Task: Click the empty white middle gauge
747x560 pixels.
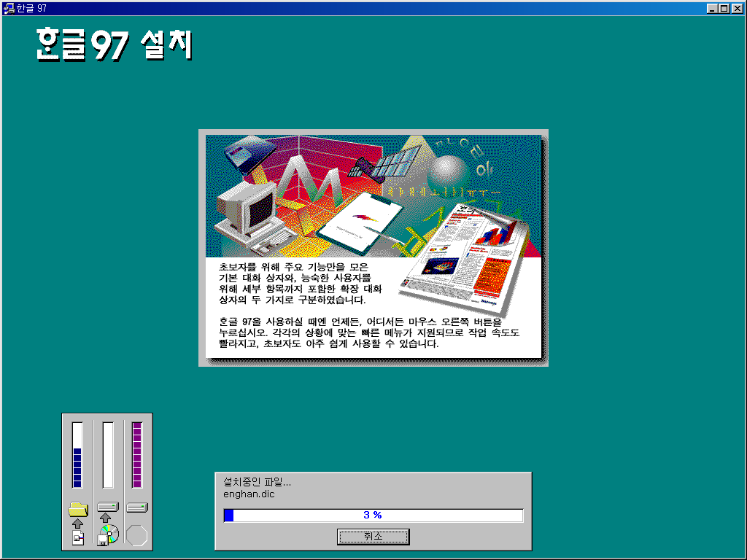Action: click(x=108, y=455)
